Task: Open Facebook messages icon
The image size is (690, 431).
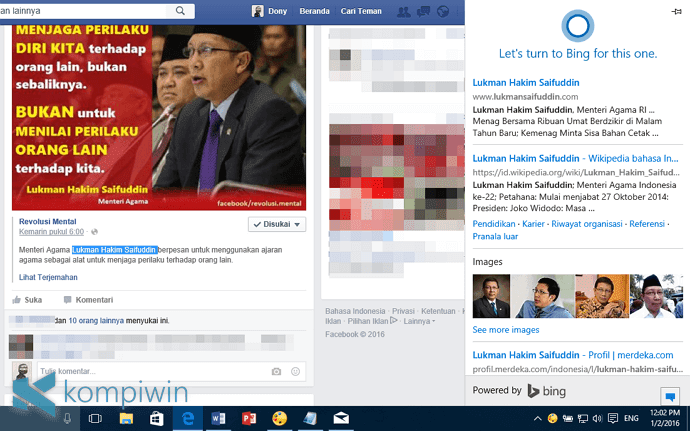Action: pyautogui.click(x=423, y=11)
